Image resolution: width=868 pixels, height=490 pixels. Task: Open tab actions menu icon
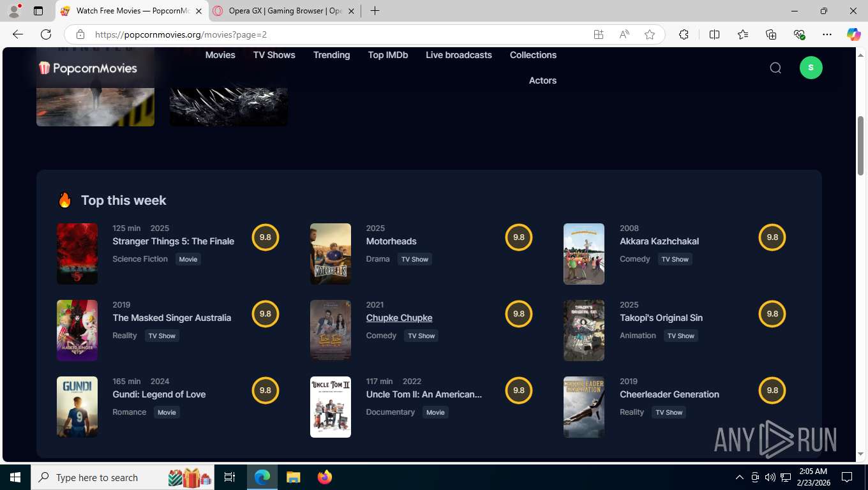(x=38, y=11)
